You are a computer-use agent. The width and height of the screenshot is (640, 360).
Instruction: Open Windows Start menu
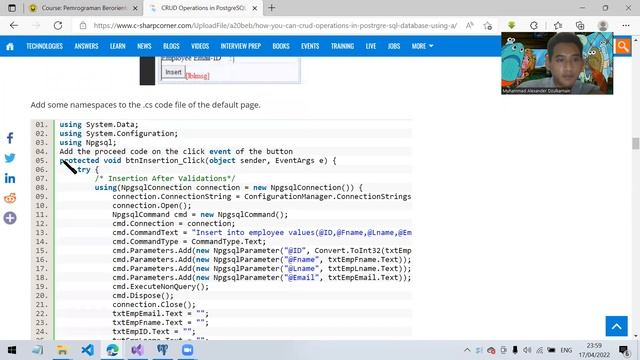(x=12, y=350)
